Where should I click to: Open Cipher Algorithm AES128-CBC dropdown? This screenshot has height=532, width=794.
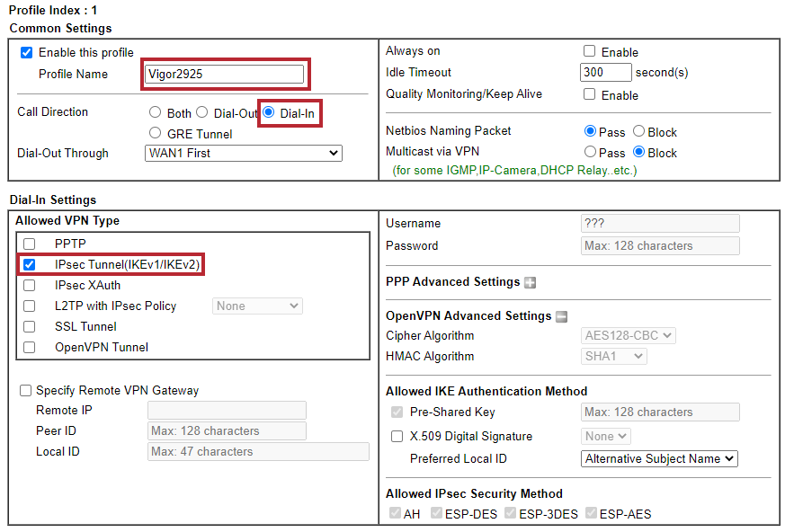pos(628,335)
